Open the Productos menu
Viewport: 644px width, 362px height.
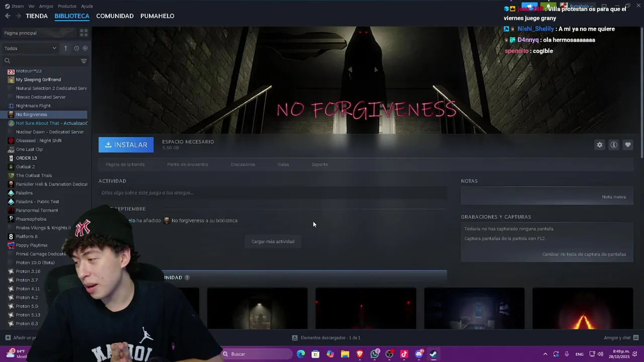click(67, 6)
